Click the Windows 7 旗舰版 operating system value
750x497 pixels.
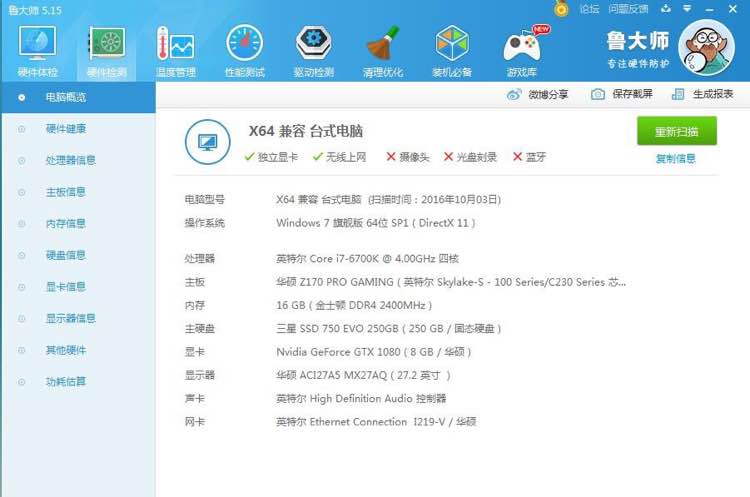click(x=375, y=223)
